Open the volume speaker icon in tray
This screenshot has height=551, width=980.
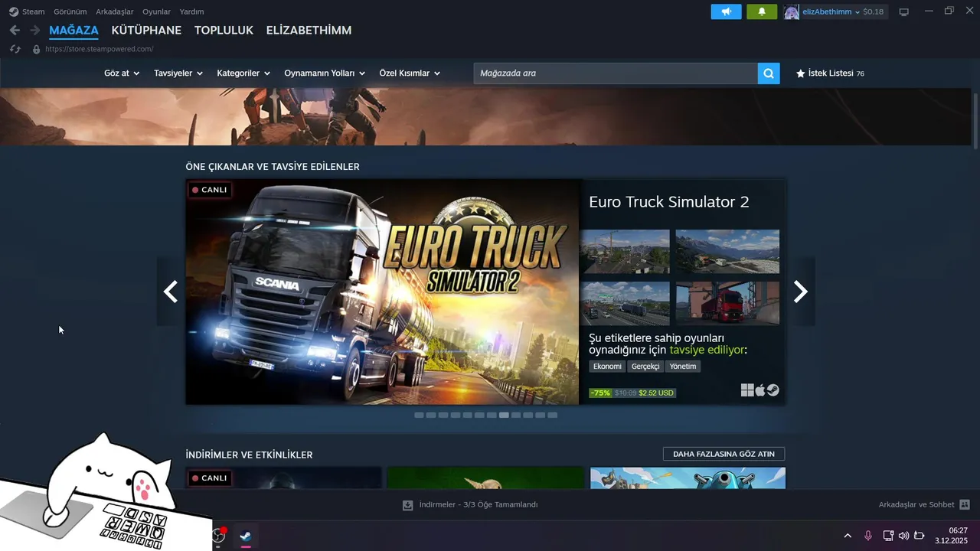click(903, 536)
